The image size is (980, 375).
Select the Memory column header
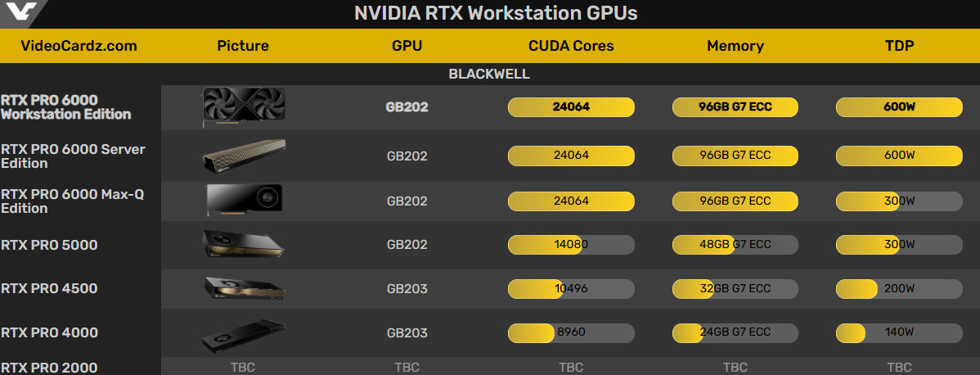[735, 46]
